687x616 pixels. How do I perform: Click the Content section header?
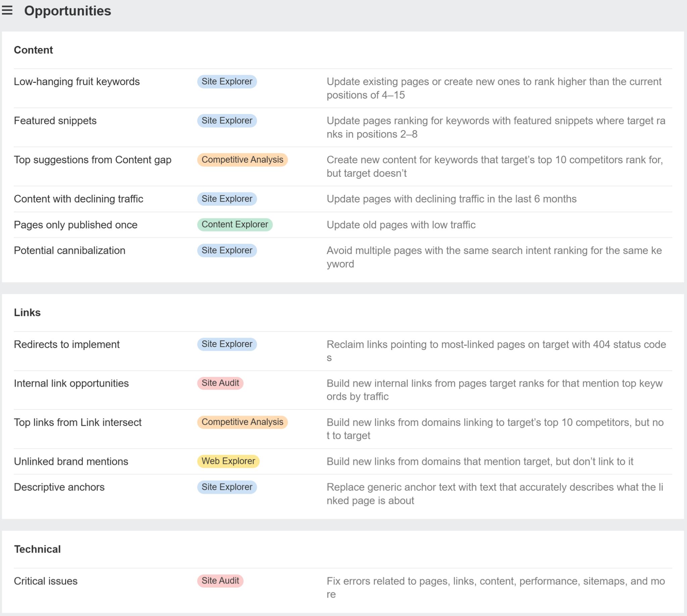33,50
